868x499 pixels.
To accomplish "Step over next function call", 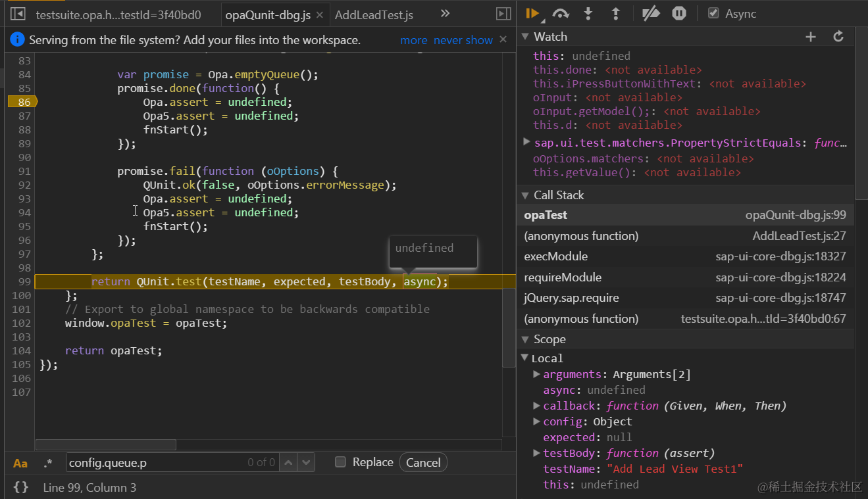I will pyautogui.click(x=561, y=13).
